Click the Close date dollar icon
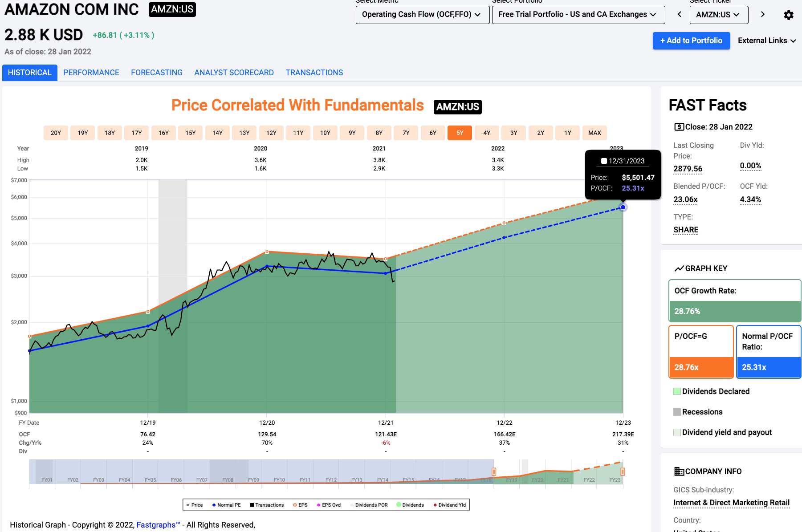 (679, 127)
